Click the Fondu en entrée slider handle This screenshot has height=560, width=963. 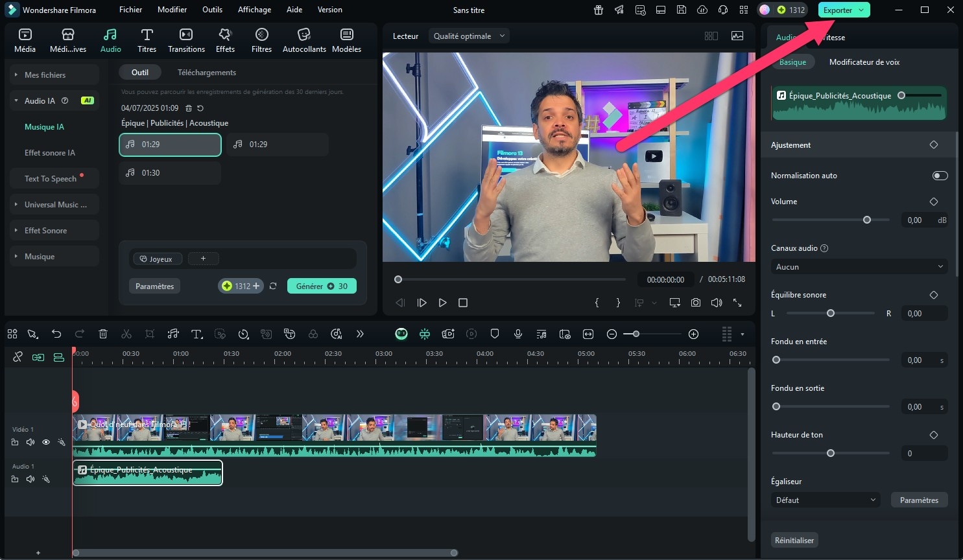coord(776,360)
